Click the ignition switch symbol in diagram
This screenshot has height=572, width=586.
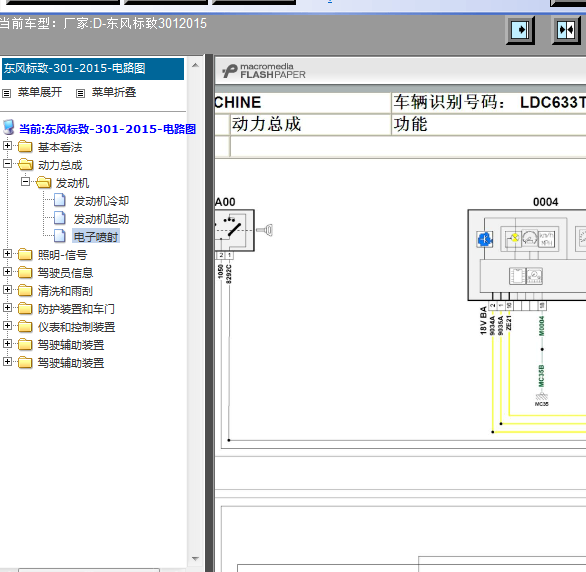(234, 230)
